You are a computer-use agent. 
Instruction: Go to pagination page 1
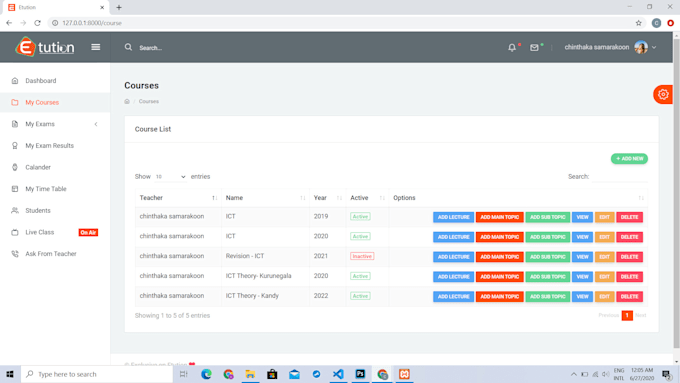click(627, 315)
